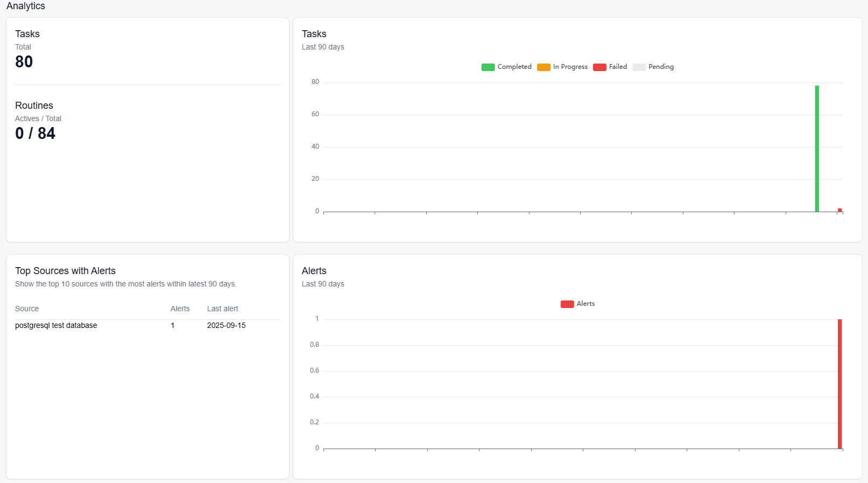Click the Routines count 0 / 84
The height and width of the screenshot is (483, 868).
(35, 134)
